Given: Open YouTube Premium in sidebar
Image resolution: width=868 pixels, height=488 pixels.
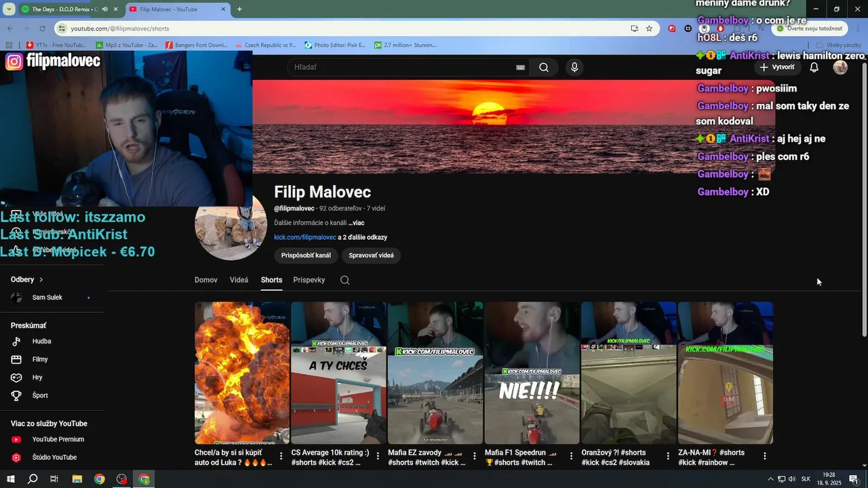Looking at the screenshot, I should 58,439.
